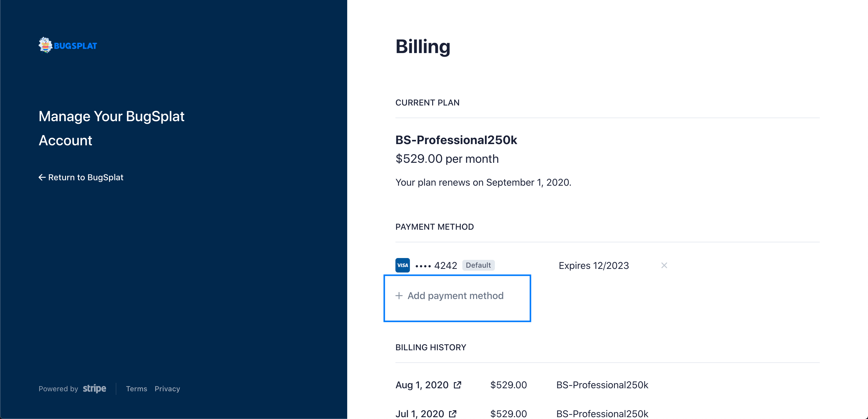Click the BugSplat logo

click(x=68, y=45)
